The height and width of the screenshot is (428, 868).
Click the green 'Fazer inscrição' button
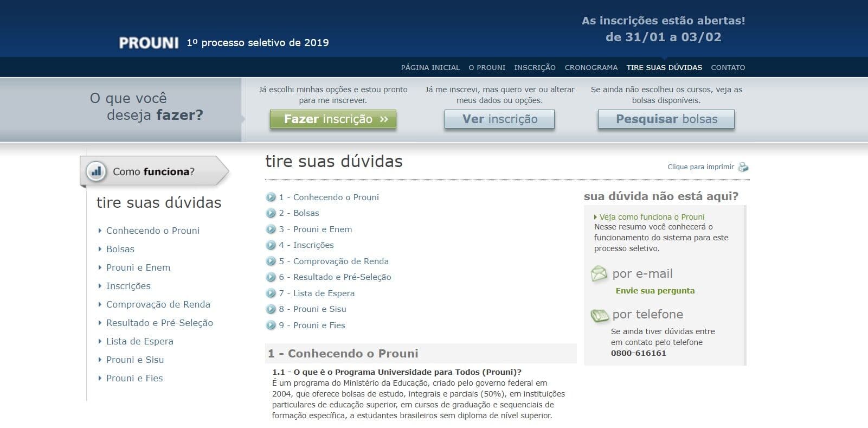pyautogui.click(x=333, y=119)
